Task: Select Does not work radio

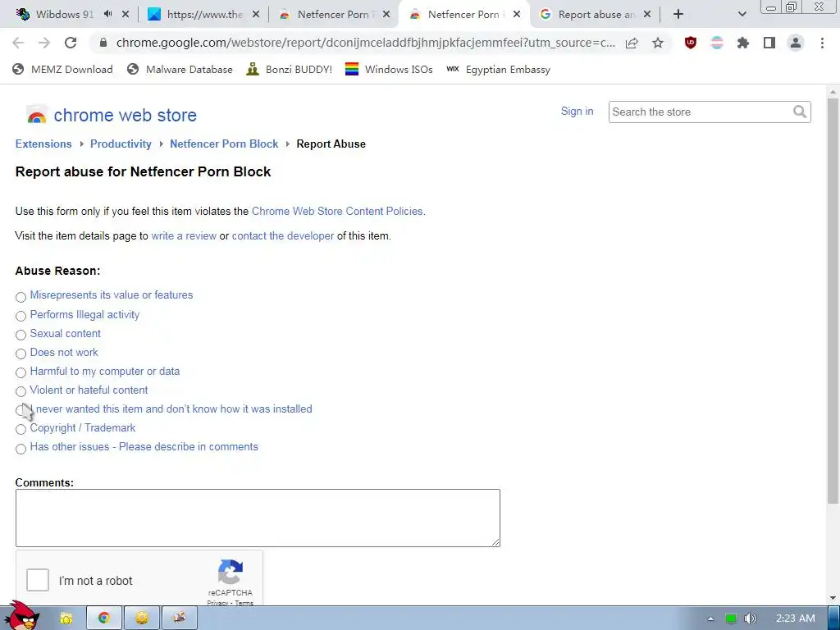Action: (x=21, y=354)
